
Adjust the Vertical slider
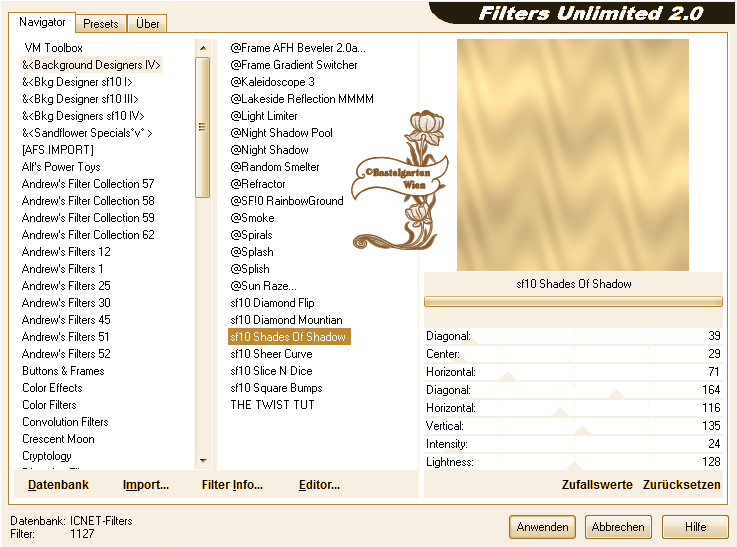point(573,426)
